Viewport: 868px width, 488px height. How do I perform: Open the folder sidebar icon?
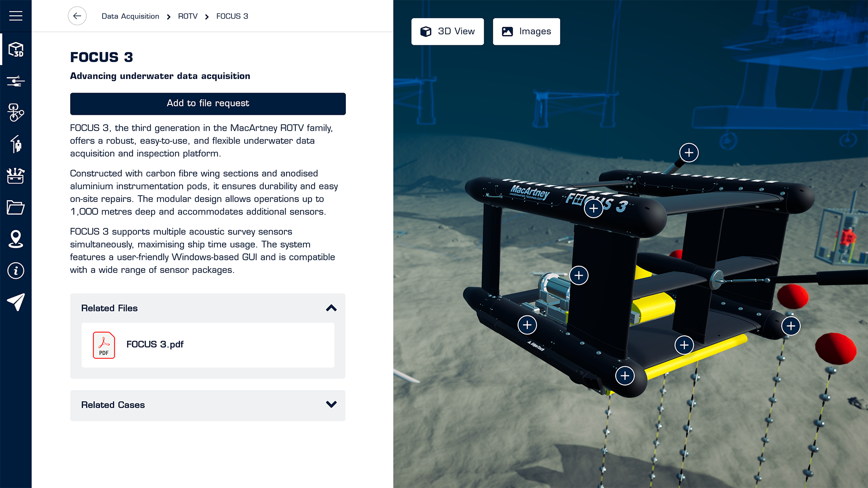[x=16, y=207]
